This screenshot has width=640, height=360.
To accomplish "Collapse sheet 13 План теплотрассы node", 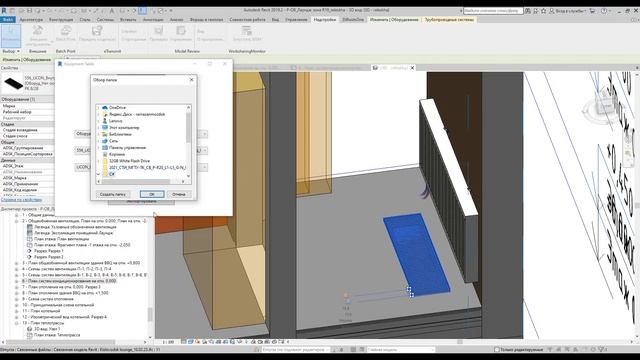I will pyautogui.click(x=17, y=323).
